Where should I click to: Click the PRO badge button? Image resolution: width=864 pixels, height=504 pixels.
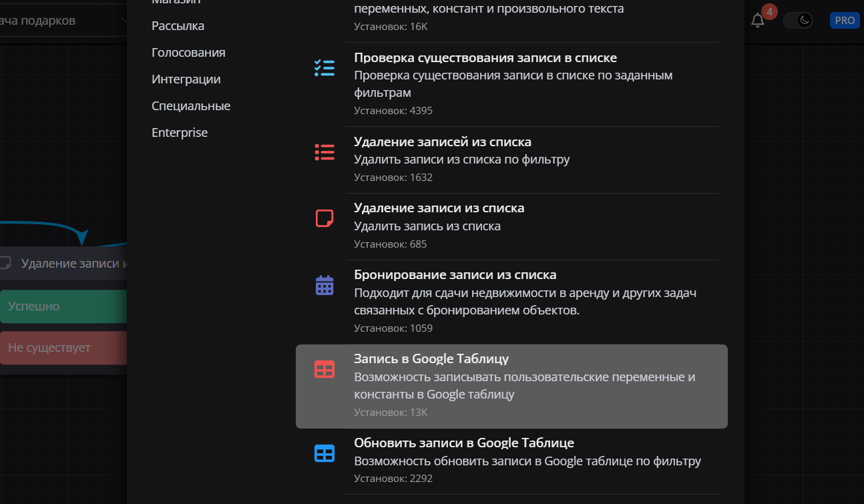tap(845, 21)
